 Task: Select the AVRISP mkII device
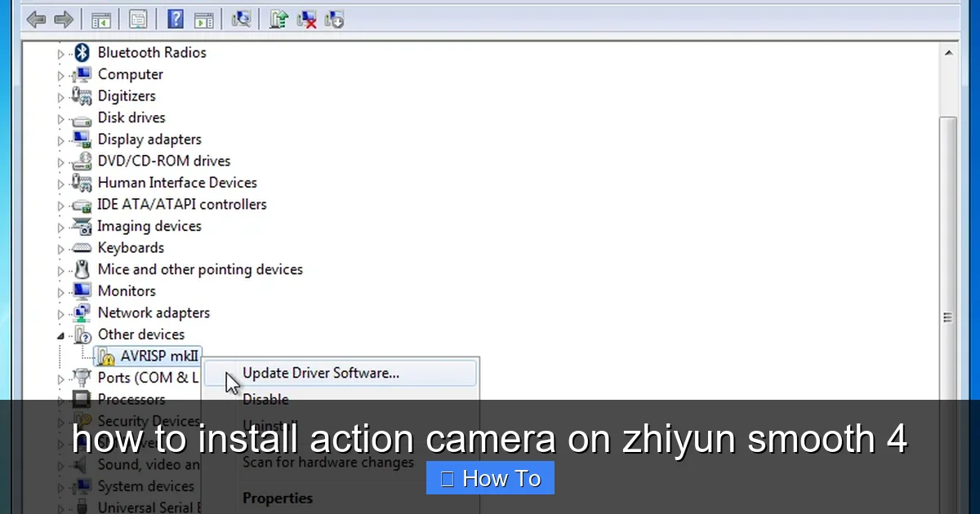(x=158, y=356)
